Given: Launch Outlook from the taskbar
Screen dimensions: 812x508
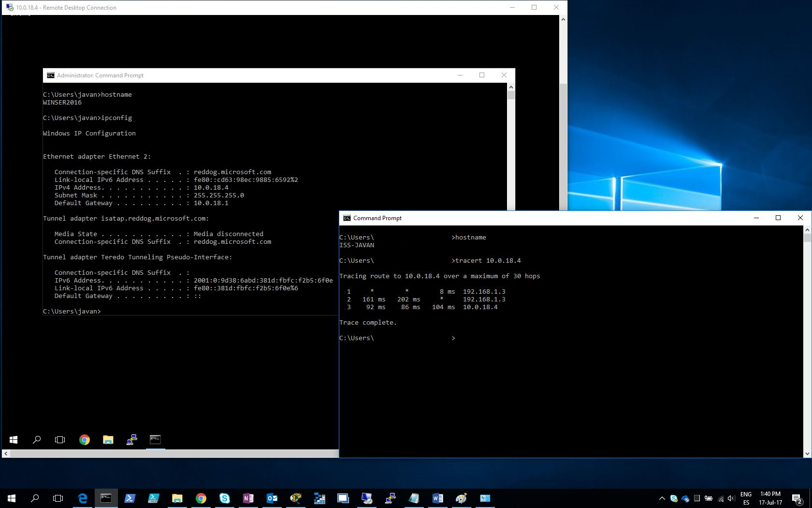Looking at the screenshot, I should click(x=272, y=498).
